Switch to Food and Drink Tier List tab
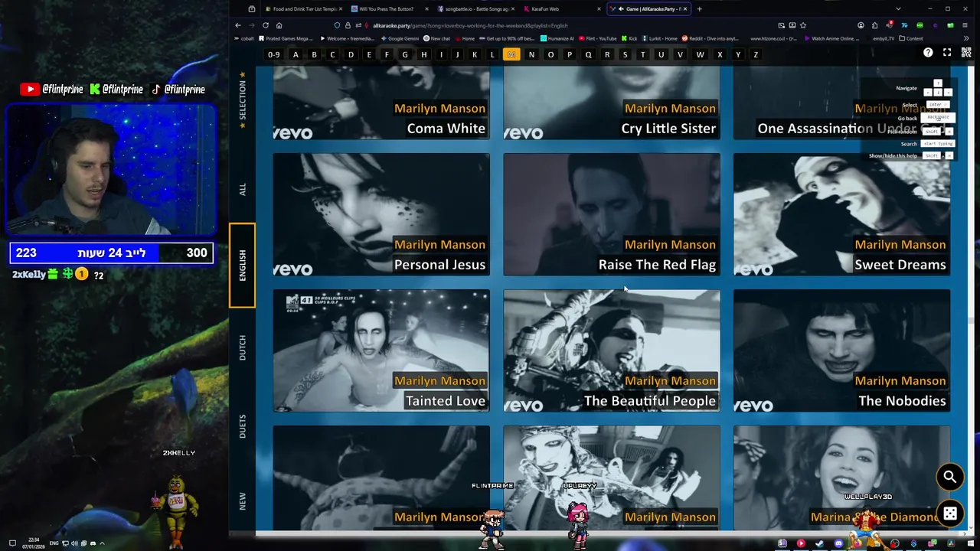 304,8
